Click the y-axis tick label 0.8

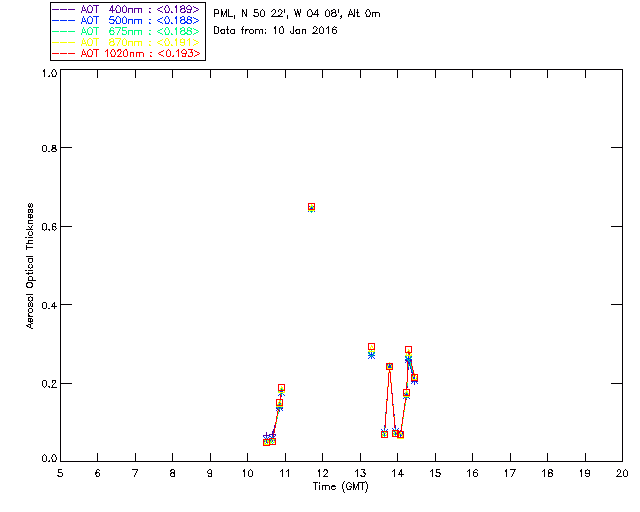49,148
